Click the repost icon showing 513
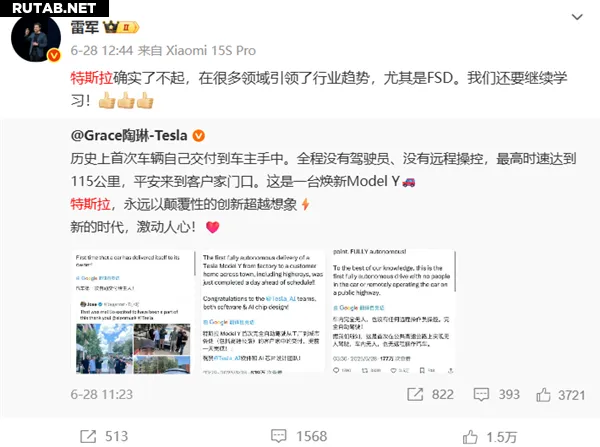This screenshot has width=600, height=447. tap(88, 436)
